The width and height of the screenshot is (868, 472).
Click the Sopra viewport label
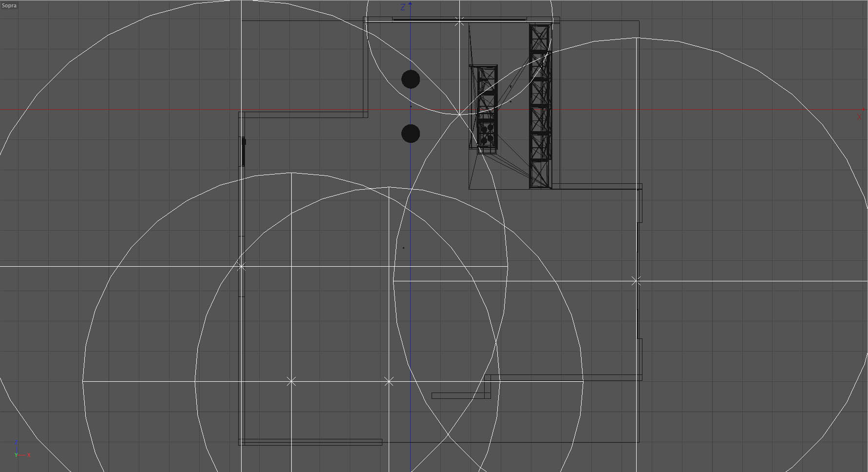pyautogui.click(x=9, y=5)
